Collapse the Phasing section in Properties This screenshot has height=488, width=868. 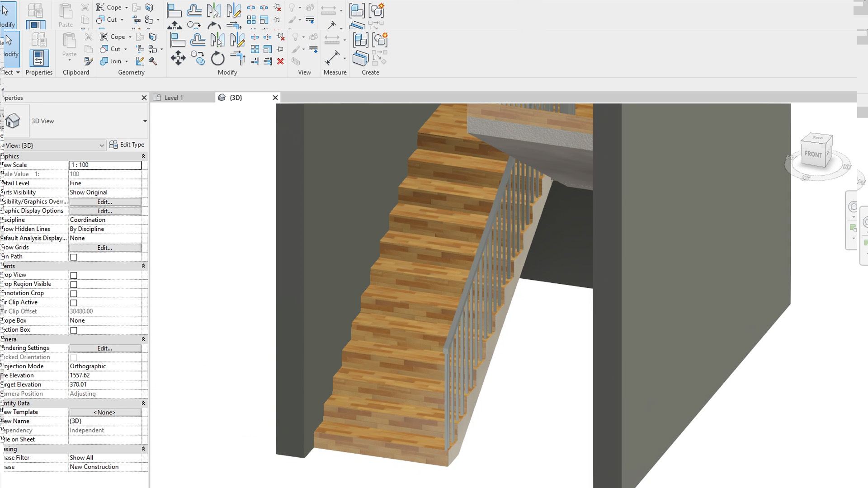click(143, 449)
